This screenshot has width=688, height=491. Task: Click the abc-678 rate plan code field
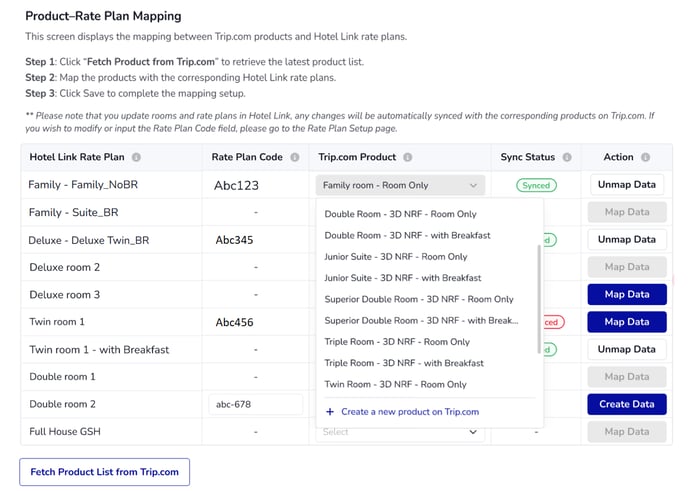[x=255, y=404]
